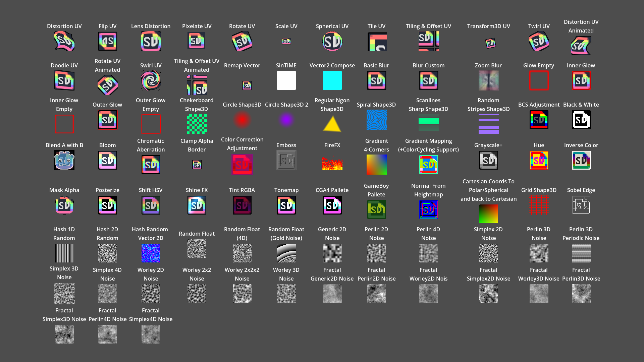Select the Grid Shape3D red grid

[539, 205]
